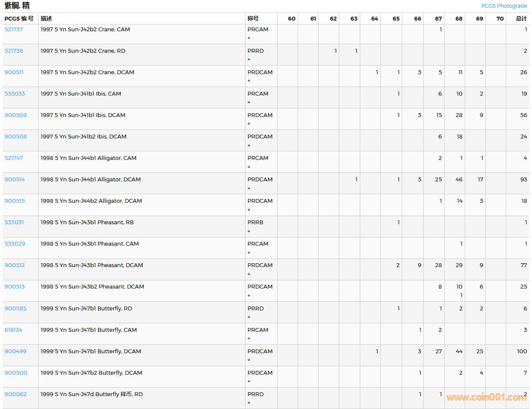Click PCGS number 900512 Pheasant link
532x409 pixels.
pos(15,265)
